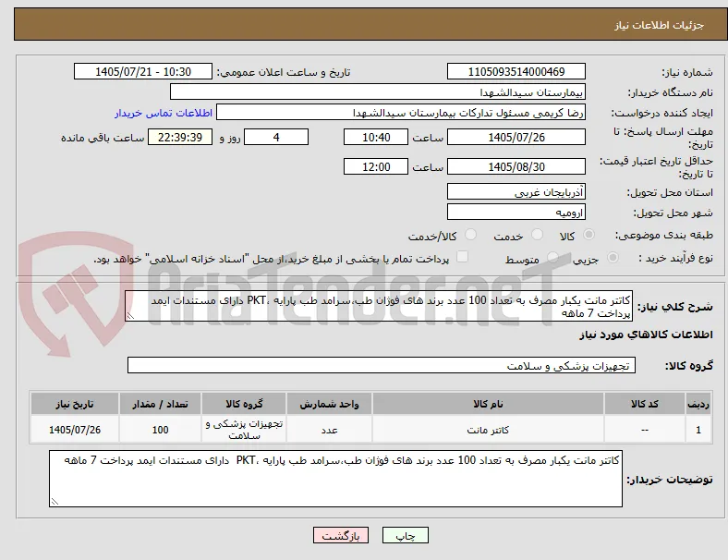The width and height of the screenshot is (728, 560).
Task: Select the متوسط purchase type radio
Action: coord(552,258)
